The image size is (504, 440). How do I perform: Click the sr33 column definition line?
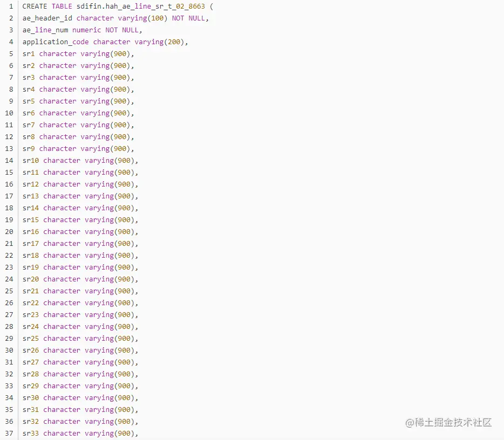point(80,434)
